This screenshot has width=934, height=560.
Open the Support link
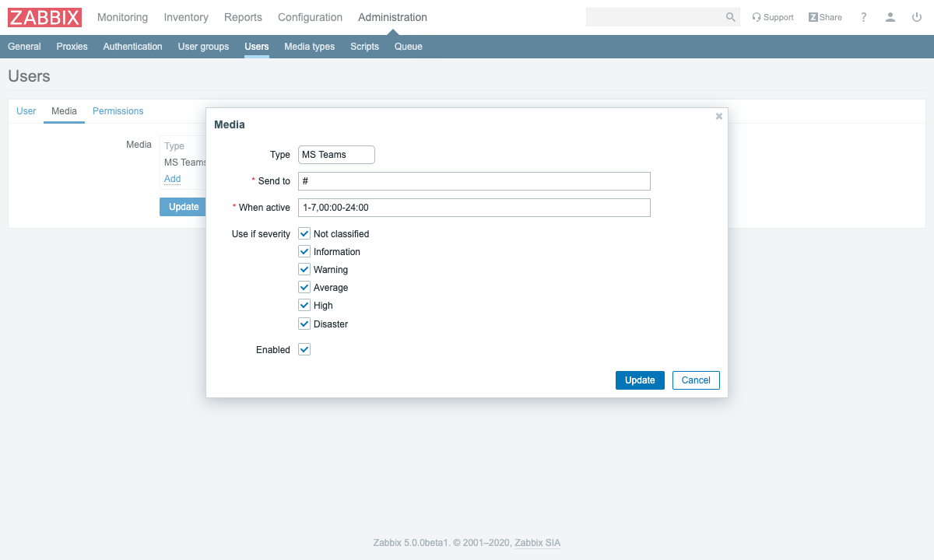click(772, 17)
